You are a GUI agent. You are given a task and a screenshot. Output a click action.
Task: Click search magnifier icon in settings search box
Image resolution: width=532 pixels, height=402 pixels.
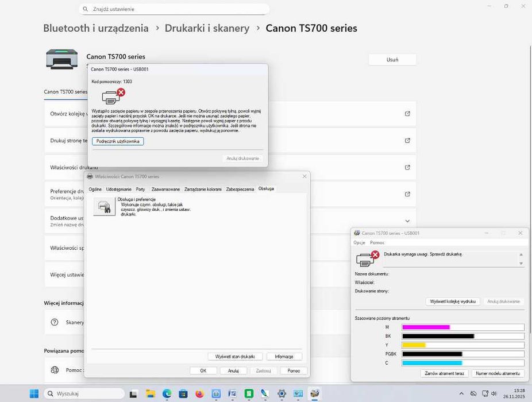(x=86, y=9)
